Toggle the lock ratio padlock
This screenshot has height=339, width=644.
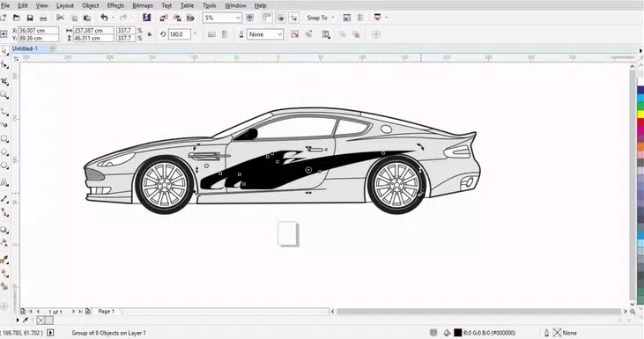point(150,34)
